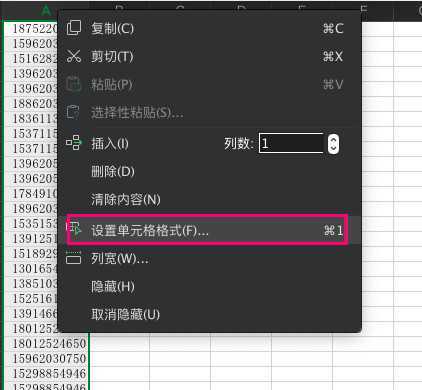
Task: Click the Insert columns icon
Action: (74, 143)
